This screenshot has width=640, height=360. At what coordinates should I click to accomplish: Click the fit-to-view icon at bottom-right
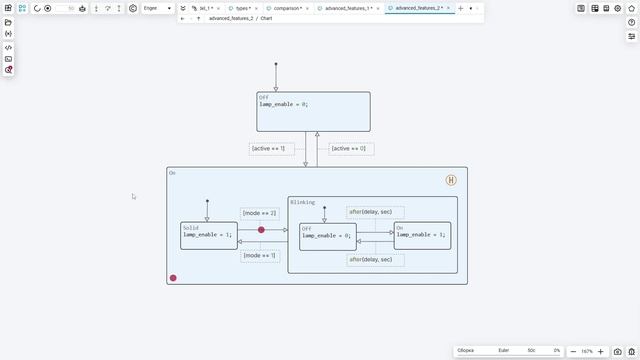pyautogui.click(x=631, y=351)
